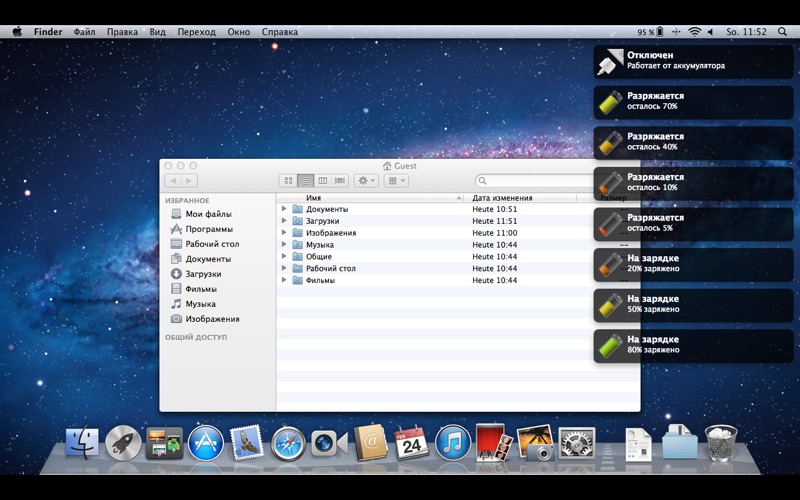The height and width of the screenshot is (500, 800).
Task: Switch Finder to Cover Flow view
Action: (340, 181)
